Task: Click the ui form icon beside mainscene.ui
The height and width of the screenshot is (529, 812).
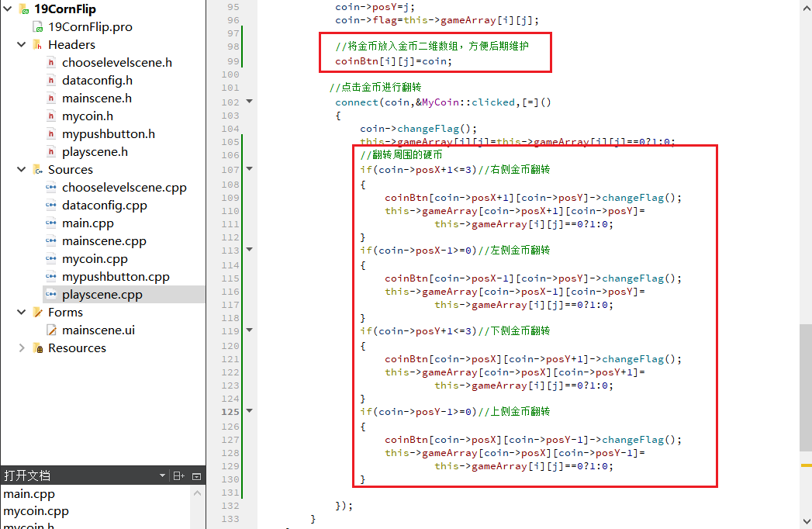Action: [x=51, y=330]
